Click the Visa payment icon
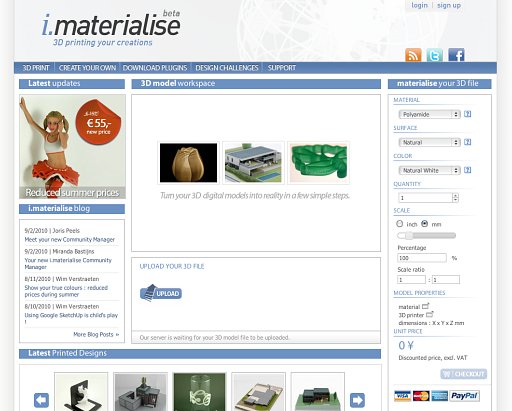Image resolution: width=512 pixels, height=411 pixels. click(402, 396)
